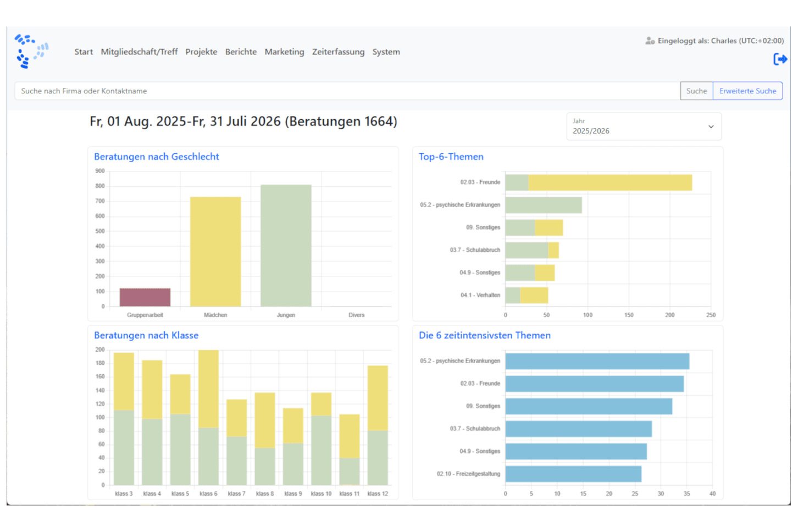Open the Berichte menu

pyautogui.click(x=241, y=52)
